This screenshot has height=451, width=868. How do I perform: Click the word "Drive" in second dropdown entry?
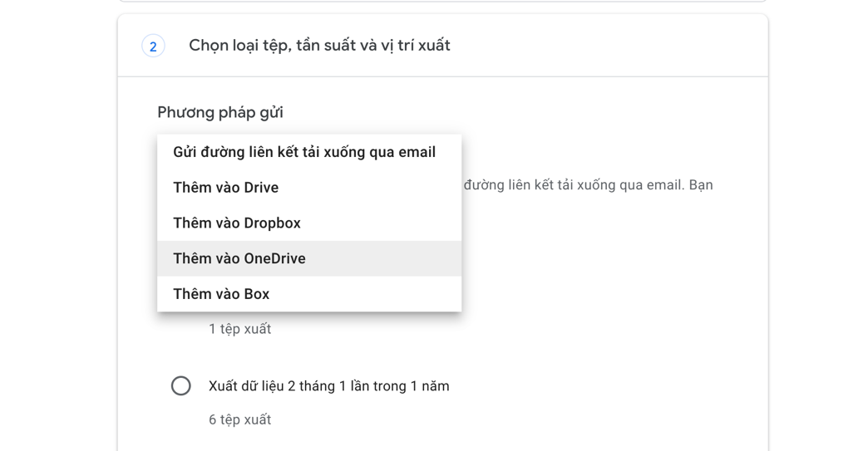(x=261, y=188)
